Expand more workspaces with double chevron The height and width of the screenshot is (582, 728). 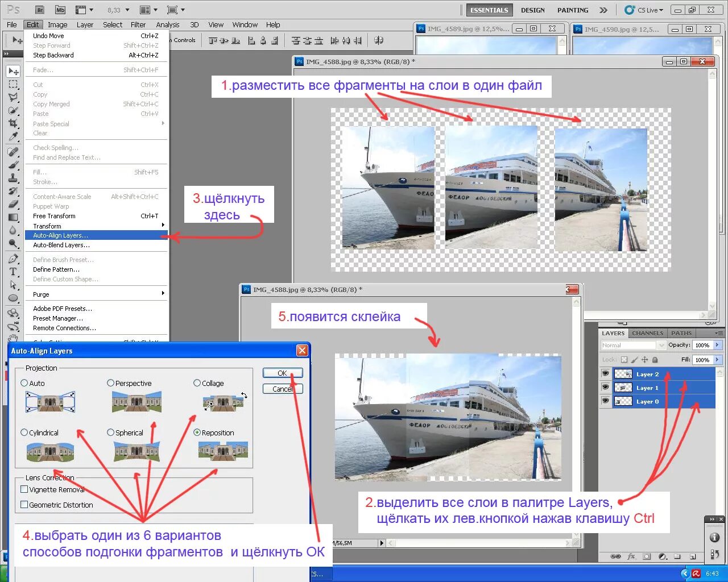click(603, 10)
